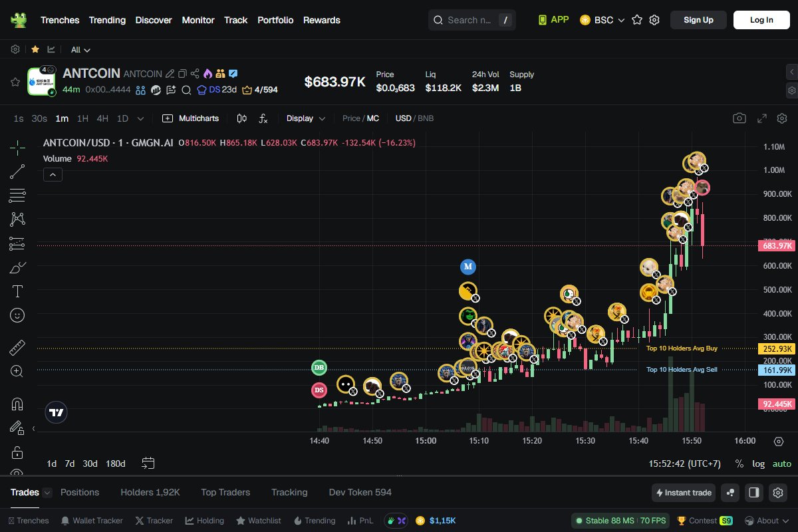
Task: Click the fullscreen chart icon
Action: pos(762,118)
